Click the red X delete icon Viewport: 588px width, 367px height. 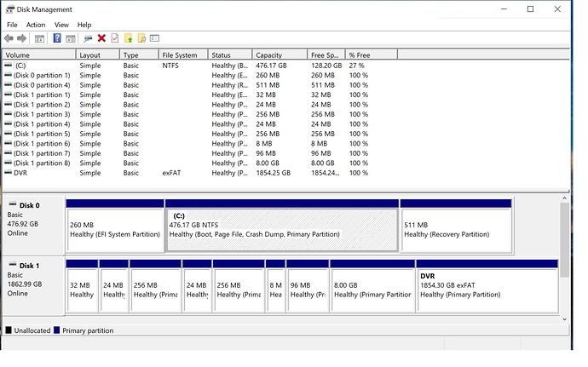coord(101,38)
